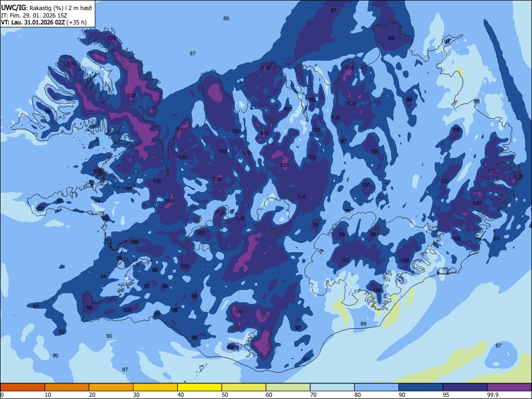
Task: Select the bright yellow 40–50 legend swatch
Action: pyautogui.click(x=199, y=387)
